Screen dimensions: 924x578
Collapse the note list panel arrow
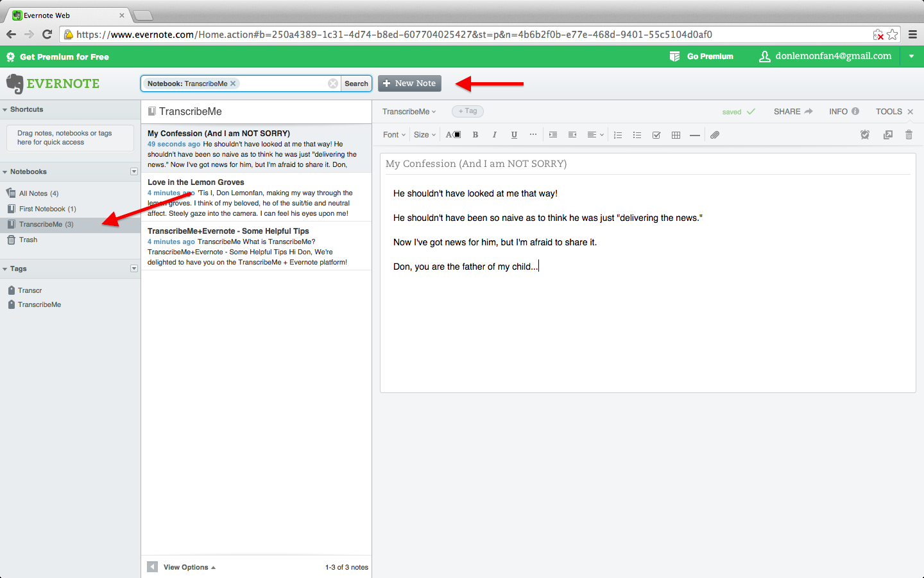click(x=152, y=567)
